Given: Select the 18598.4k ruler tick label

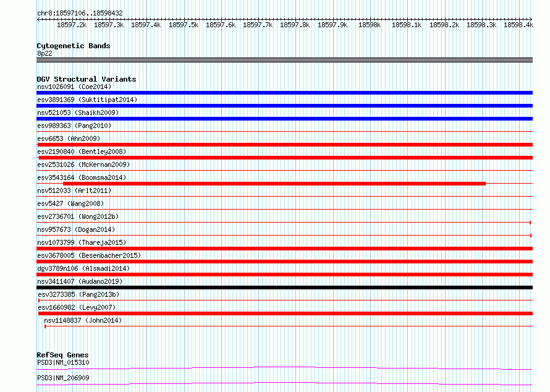Looking at the screenshot, I should 518,25.
